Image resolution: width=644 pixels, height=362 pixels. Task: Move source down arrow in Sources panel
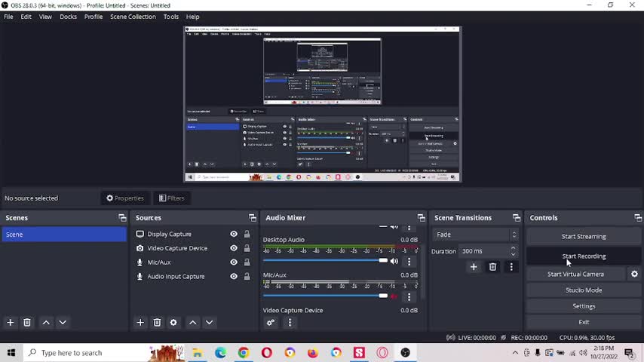click(x=209, y=323)
